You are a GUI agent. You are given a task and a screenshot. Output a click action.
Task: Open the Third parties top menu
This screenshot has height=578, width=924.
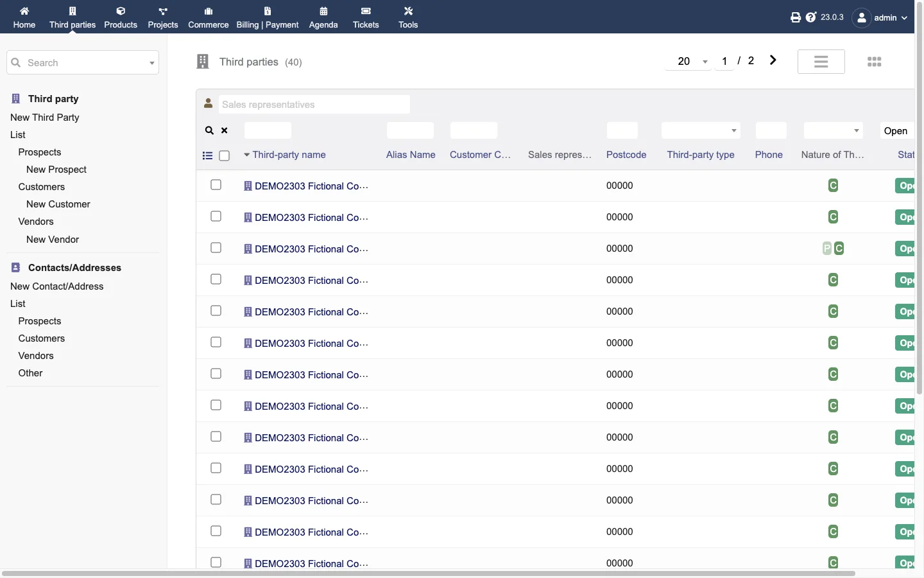tap(73, 17)
